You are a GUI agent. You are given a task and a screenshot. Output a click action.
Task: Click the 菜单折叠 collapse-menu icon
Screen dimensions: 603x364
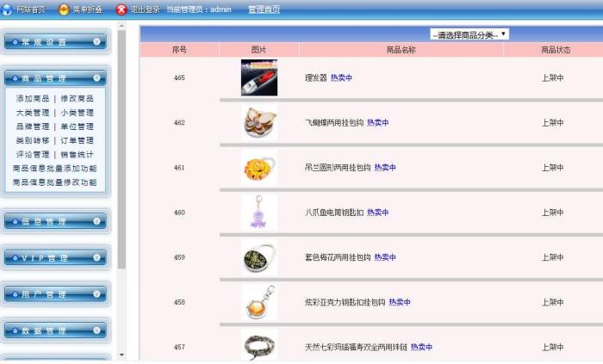click(64, 9)
